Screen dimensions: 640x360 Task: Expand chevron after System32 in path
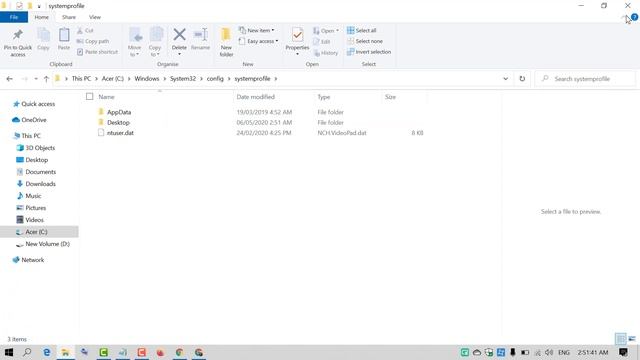click(x=201, y=79)
